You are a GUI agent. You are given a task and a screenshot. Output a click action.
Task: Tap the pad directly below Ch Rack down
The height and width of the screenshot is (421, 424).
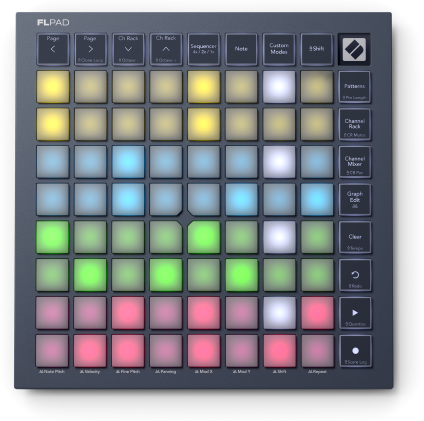(x=128, y=87)
